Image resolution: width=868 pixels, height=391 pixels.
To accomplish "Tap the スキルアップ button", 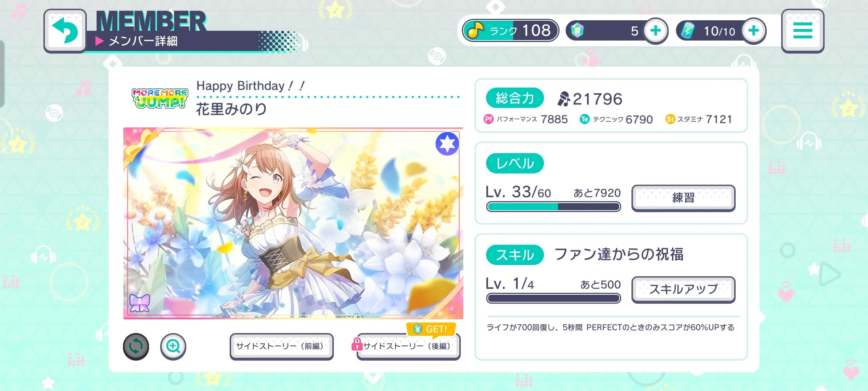I will pyautogui.click(x=683, y=290).
